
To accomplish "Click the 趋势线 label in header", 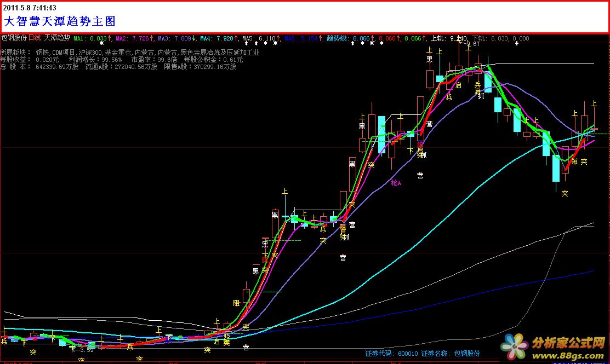I will coord(337,38).
